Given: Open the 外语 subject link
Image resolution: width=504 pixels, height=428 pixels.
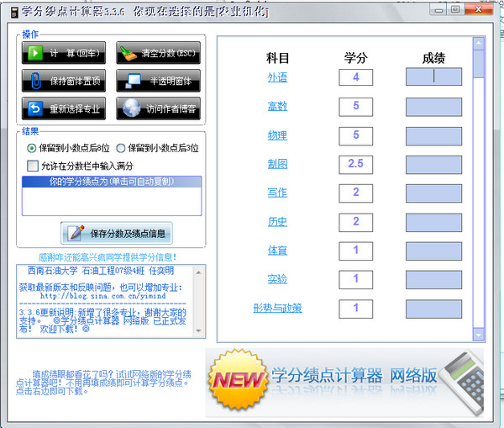Looking at the screenshot, I should click(277, 77).
